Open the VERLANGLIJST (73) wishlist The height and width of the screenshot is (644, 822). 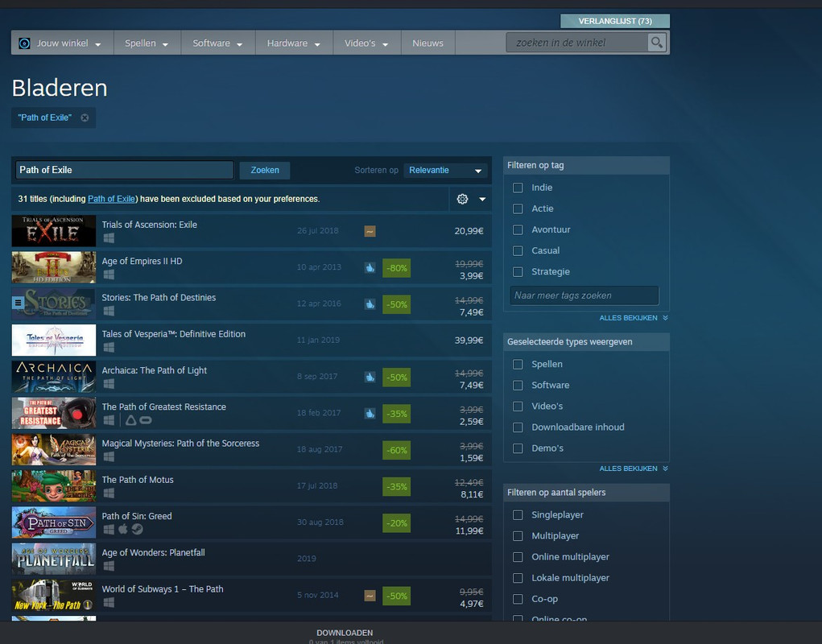point(615,21)
